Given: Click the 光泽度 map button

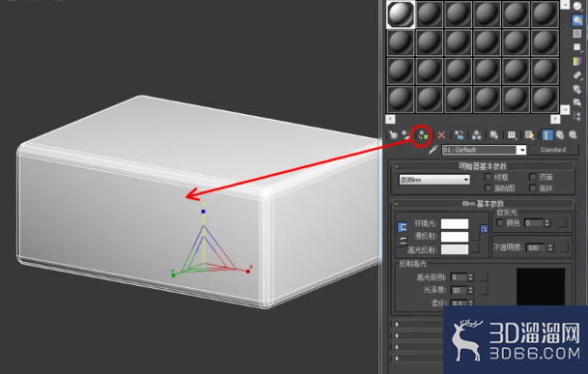Looking at the screenshot, I should pos(484,290).
